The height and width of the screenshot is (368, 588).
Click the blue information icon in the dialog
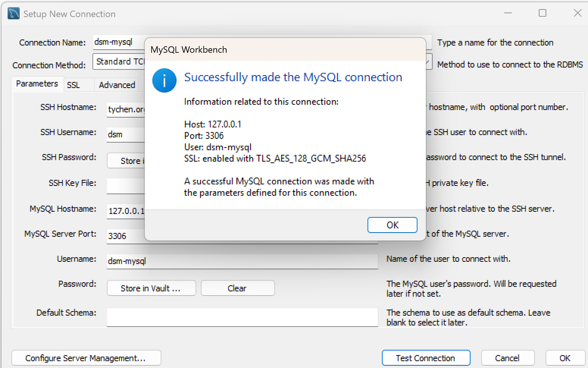[164, 80]
